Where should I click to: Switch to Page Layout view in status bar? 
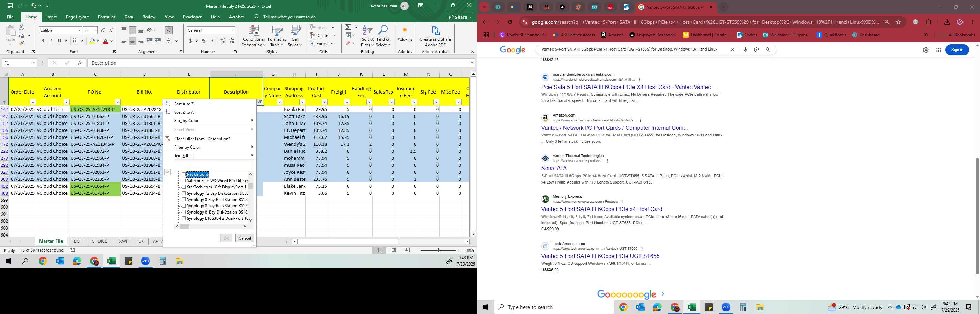pyautogui.click(x=393, y=250)
